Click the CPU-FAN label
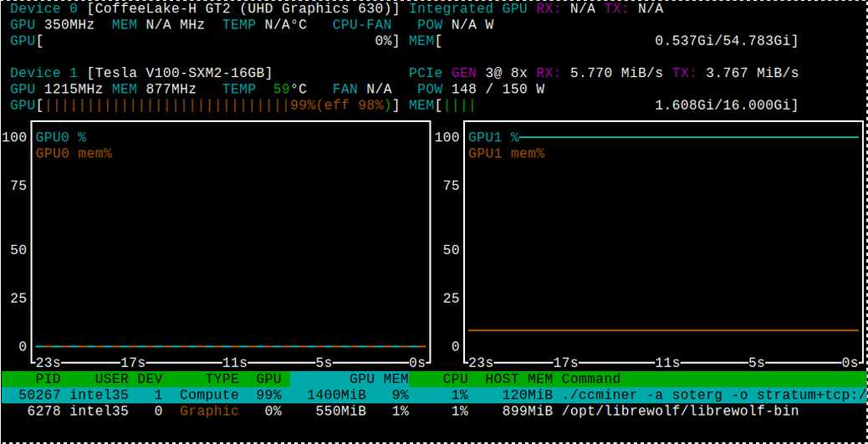Viewport: 868px width, 444px height. (x=362, y=25)
